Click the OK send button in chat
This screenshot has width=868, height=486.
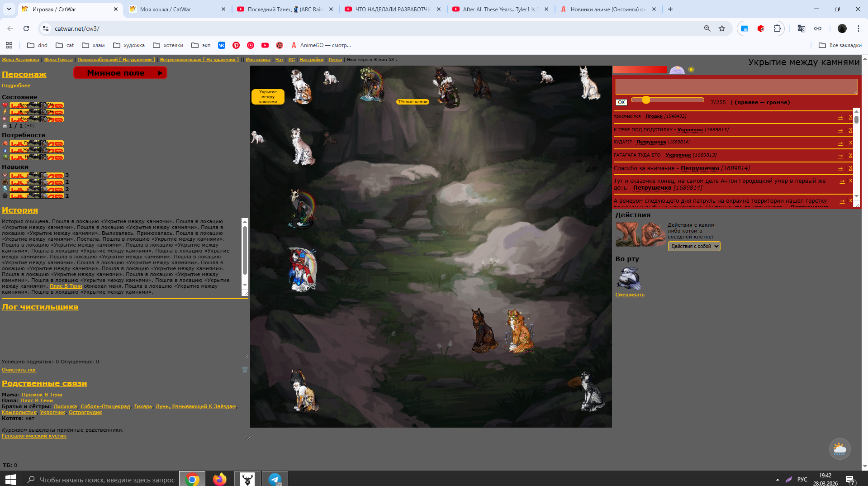(x=621, y=102)
